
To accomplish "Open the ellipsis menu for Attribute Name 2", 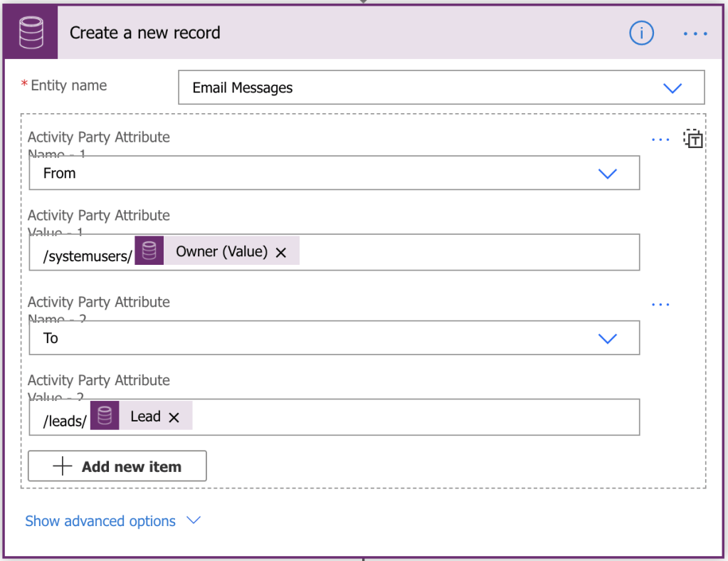I will tap(660, 304).
